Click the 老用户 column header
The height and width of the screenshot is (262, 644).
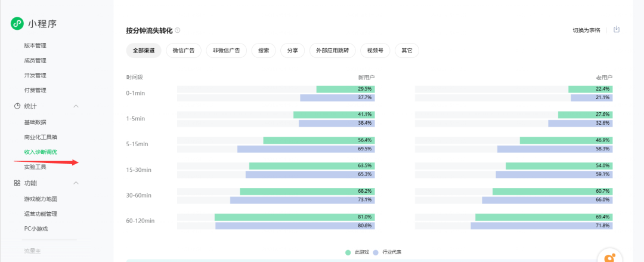pos(604,77)
